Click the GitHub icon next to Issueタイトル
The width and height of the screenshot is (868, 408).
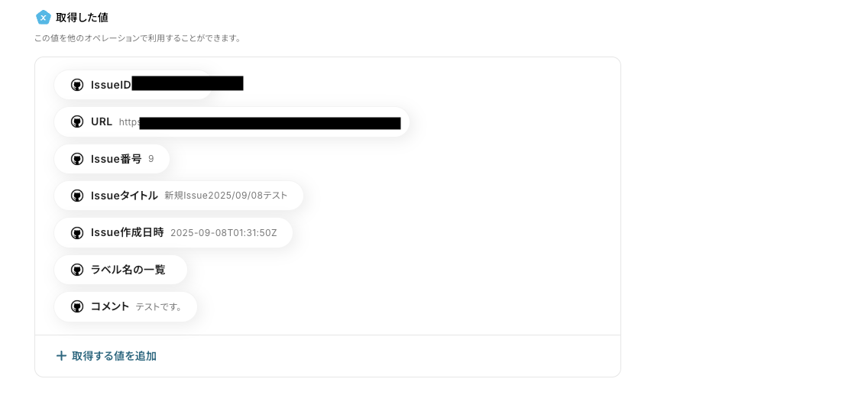pos(77,196)
